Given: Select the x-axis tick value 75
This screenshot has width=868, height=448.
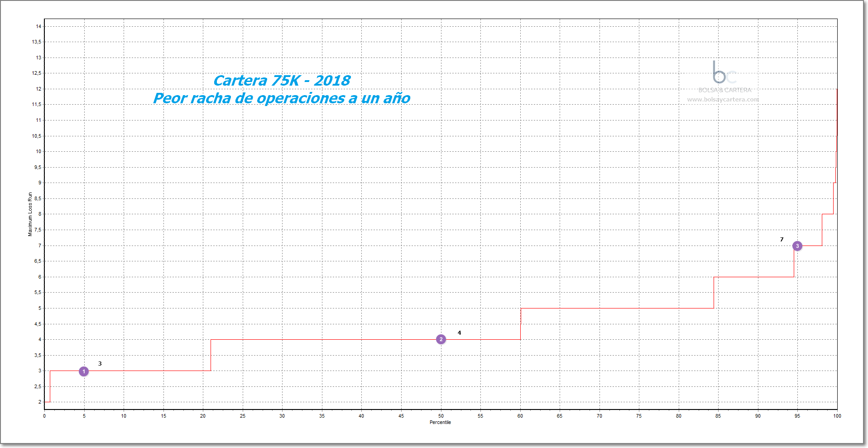Looking at the screenshot, I should [x=639, y=416].
